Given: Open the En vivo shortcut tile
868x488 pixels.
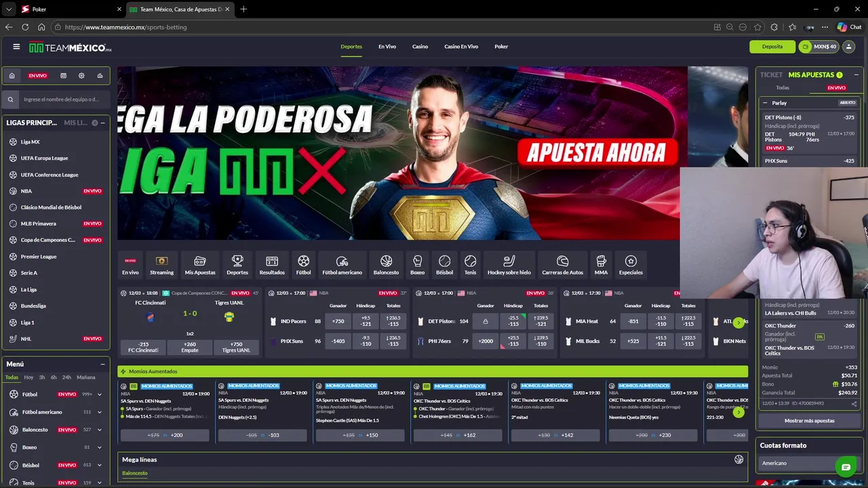Looking at the screenshot, I should point(130,265).
